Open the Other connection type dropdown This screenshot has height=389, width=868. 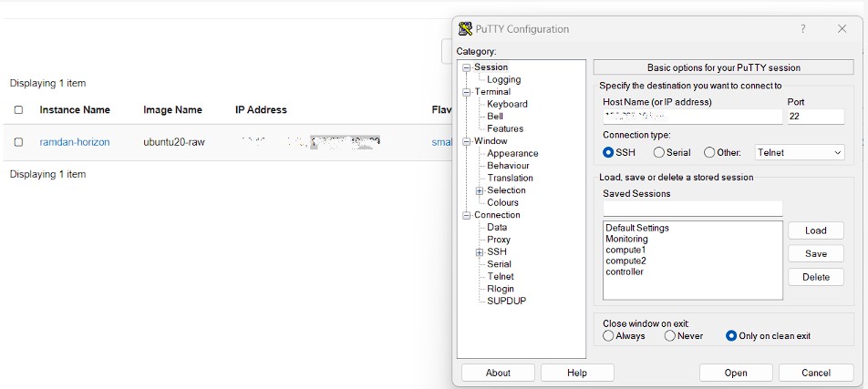coord(800,152)
